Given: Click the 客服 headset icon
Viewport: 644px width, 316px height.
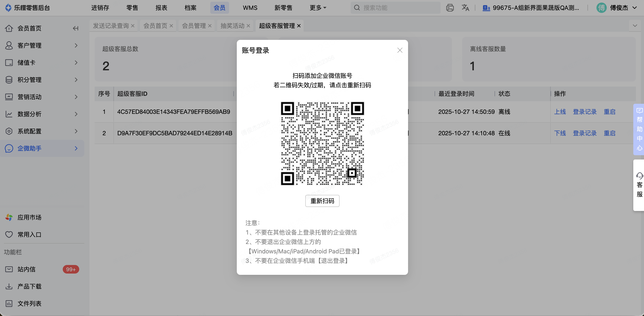Looking at the screenshot, I should click(639, 176).
